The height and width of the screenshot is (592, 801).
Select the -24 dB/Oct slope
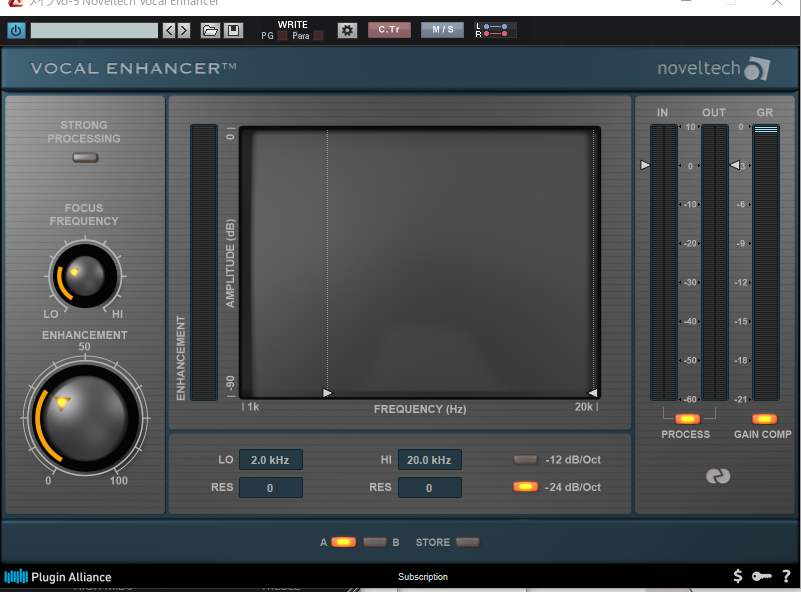[x=526, y=487]
